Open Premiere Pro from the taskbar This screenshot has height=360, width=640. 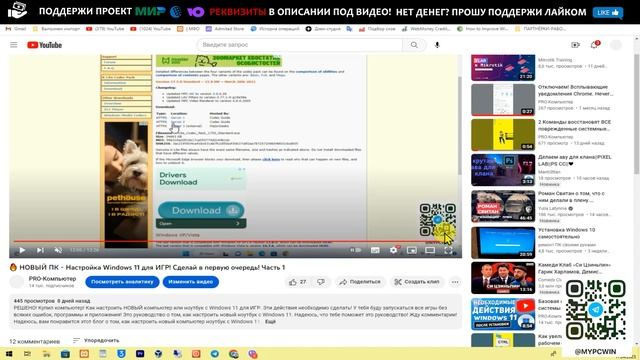140,354
